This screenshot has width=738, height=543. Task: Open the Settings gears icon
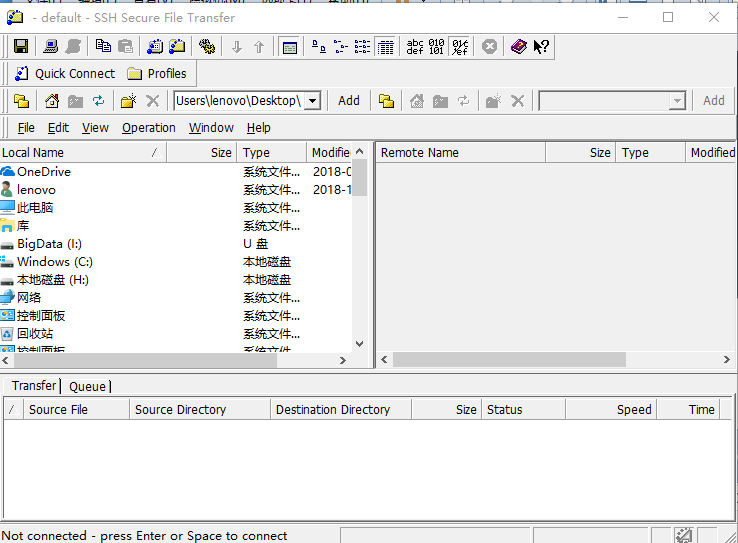click(x=207, y=47)
